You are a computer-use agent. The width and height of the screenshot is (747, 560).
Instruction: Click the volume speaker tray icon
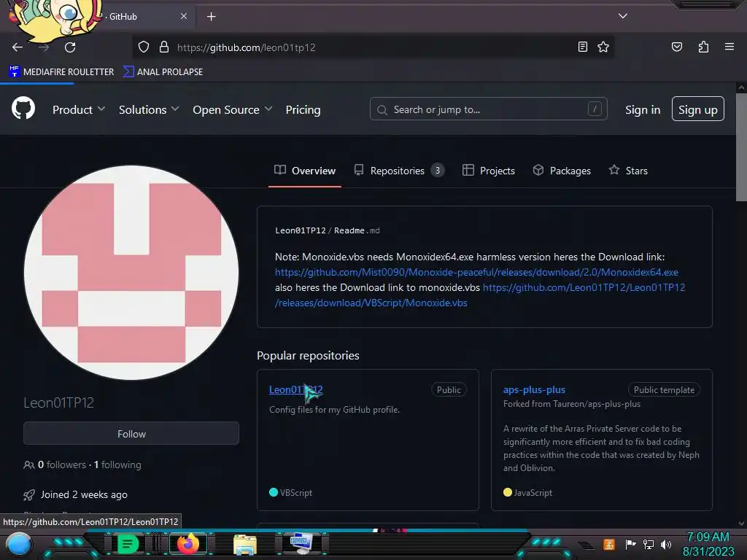(666, 544)
